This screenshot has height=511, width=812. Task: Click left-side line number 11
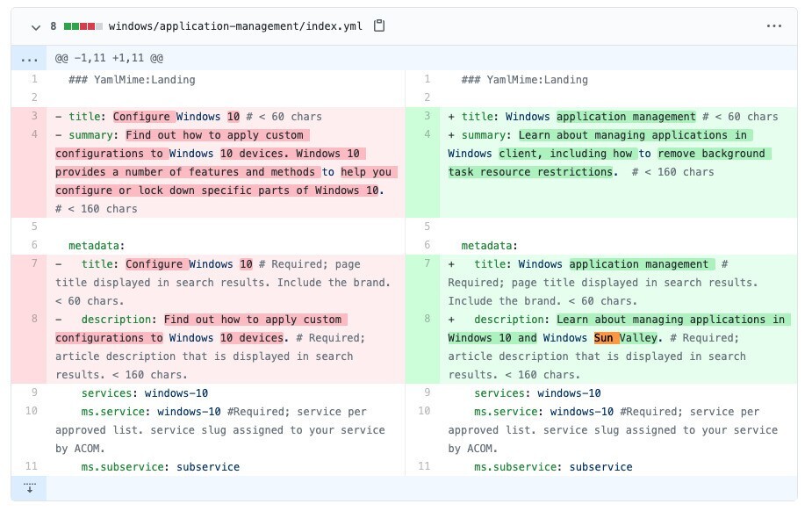click(x=32, y=466)
